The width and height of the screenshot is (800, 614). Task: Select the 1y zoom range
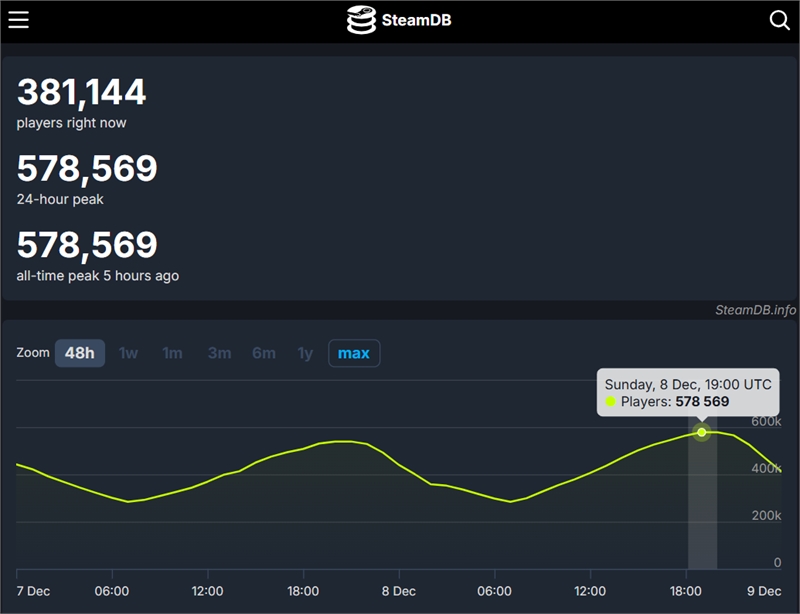tap(305, 353)
